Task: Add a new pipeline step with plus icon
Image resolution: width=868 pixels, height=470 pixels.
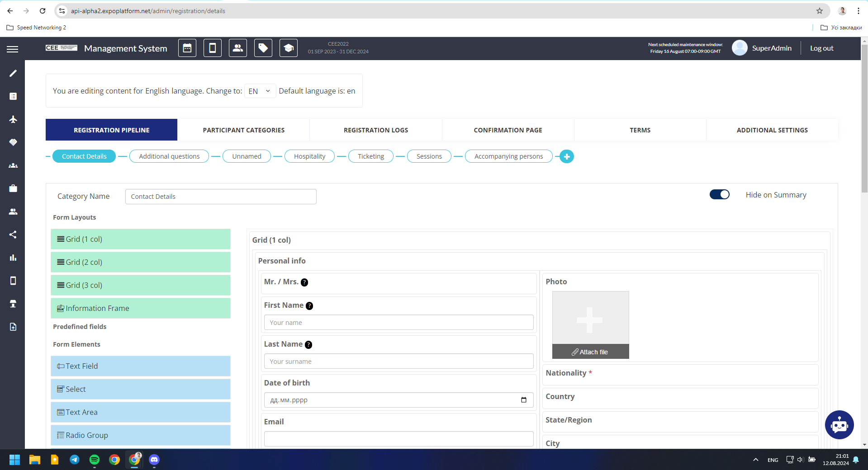Action: tap(566, 156)
